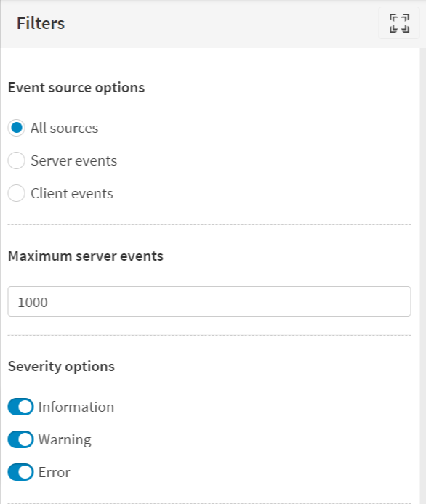426x504 pixels.
Task: Choose the Server events radio option
Action: pyautogui.click(x=17, y=160)
